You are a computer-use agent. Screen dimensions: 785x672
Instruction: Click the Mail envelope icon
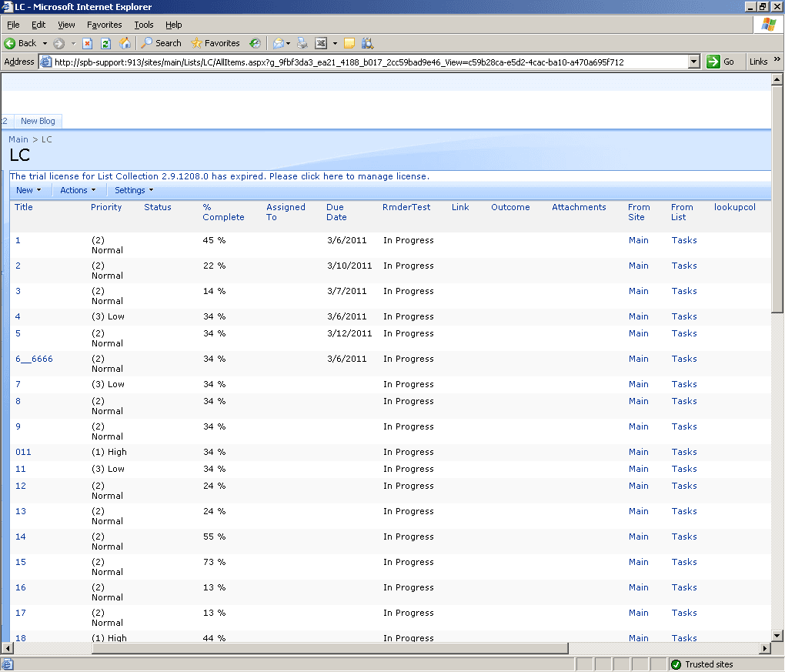coord(279,44)
